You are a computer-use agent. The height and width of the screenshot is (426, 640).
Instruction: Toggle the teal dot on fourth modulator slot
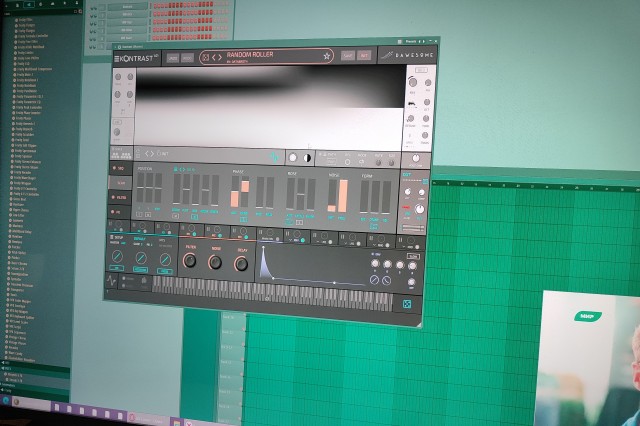(194, 234)
